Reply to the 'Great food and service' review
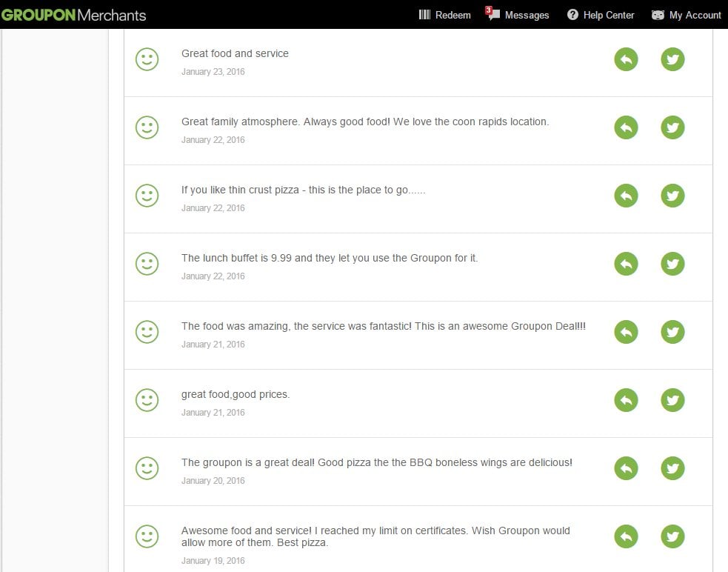Image resolution: width=728 pixels, height=572 pixels. (626, 59)
